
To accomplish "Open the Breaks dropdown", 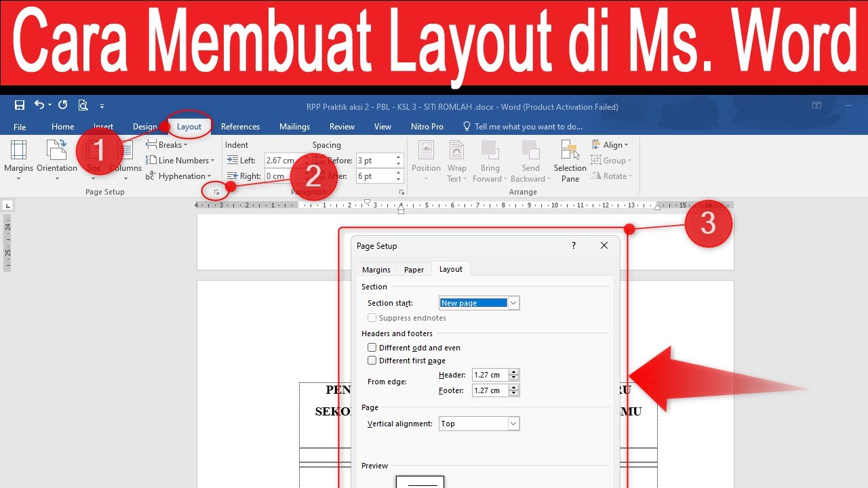I will coord(167,145).
